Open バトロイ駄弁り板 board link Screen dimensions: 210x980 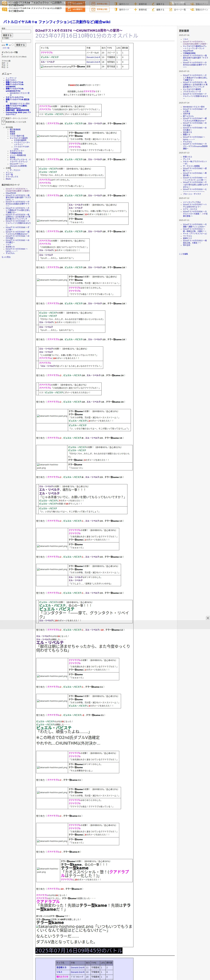[x=17, y=136]
